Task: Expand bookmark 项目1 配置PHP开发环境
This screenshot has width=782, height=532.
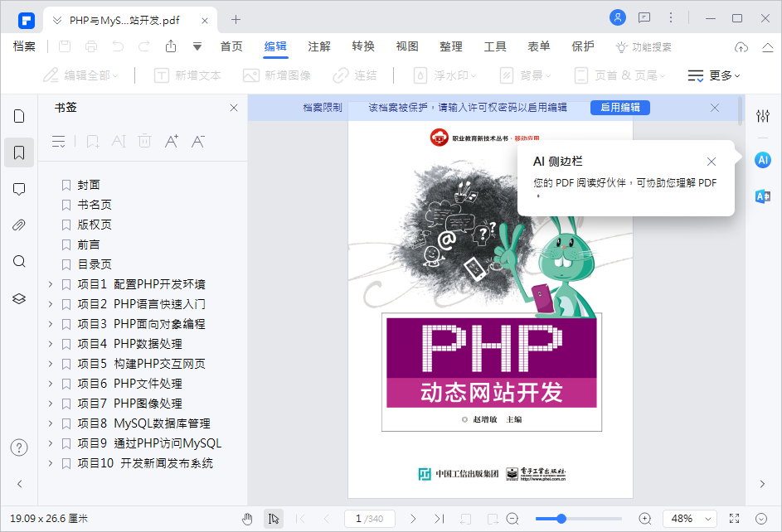Action: (x=51, y=284)
